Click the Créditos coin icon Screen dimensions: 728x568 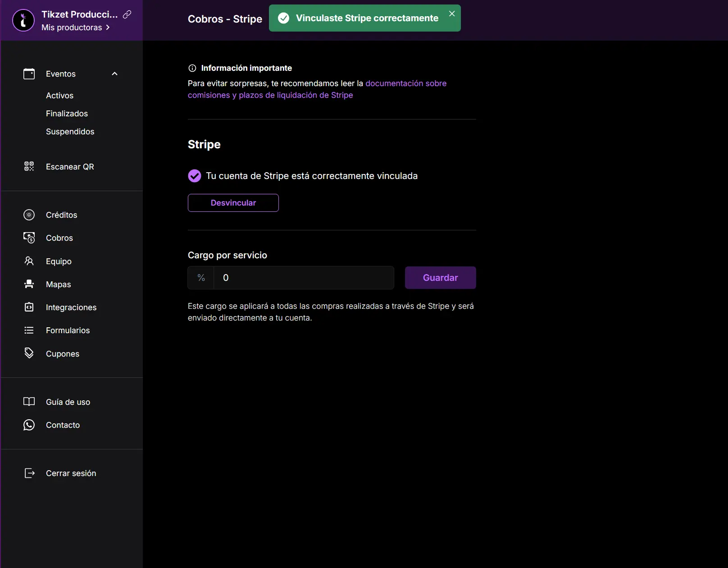(29, 215)
